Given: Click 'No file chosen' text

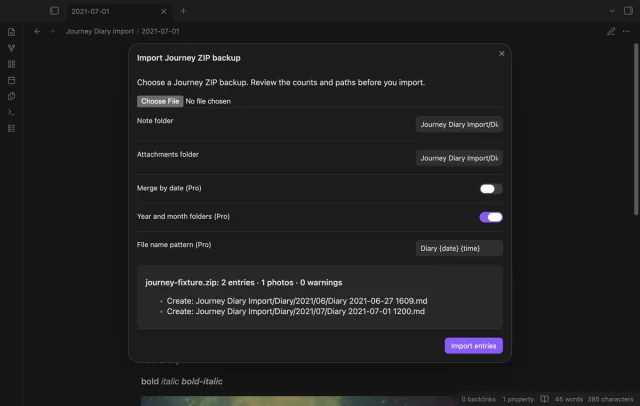Looking at the screenshot, I should click(x=208, y=101).
